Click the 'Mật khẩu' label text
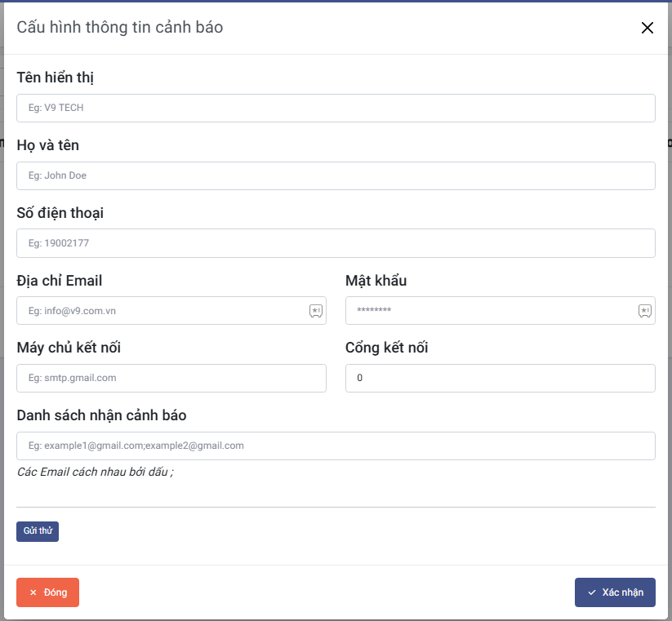Image resolution: width=672 pixels, height=621 pixels. click(x=376, y=281)
